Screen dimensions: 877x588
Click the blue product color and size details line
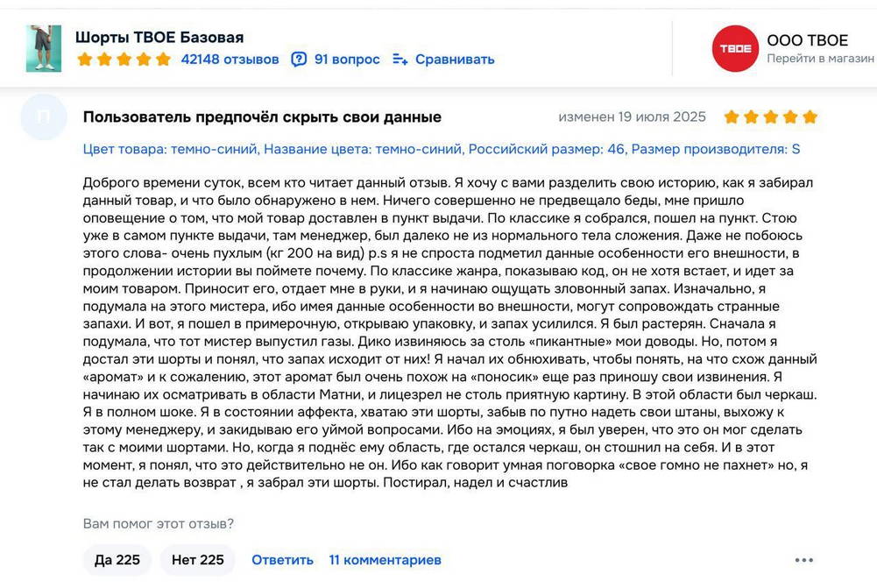tap(442, 149)
